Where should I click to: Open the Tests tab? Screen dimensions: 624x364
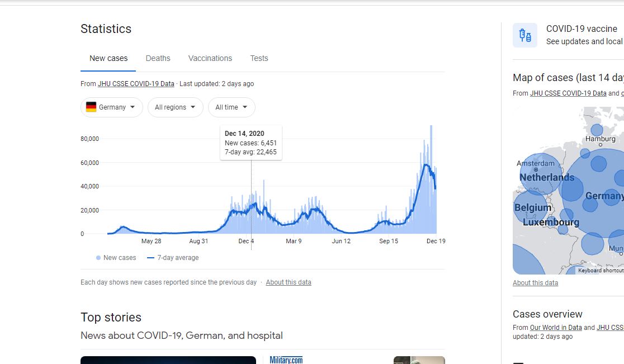(259, 58)
